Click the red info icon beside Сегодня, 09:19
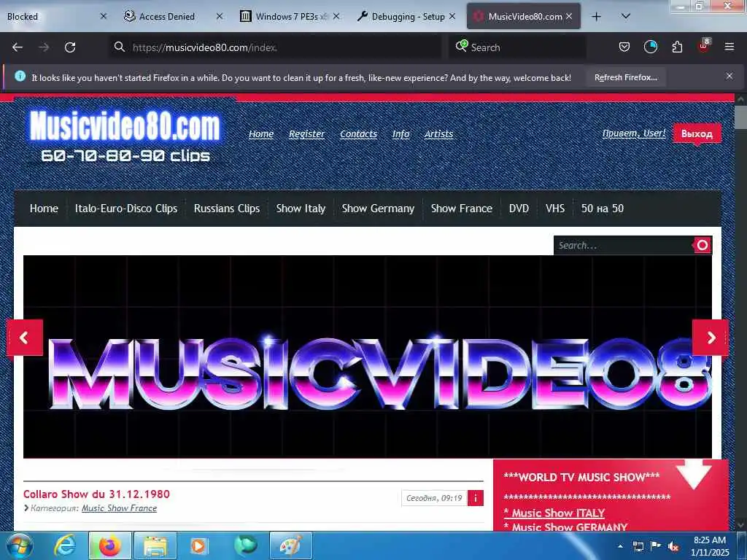Viewport: 747px width, 560px height. tap(476, 498)
